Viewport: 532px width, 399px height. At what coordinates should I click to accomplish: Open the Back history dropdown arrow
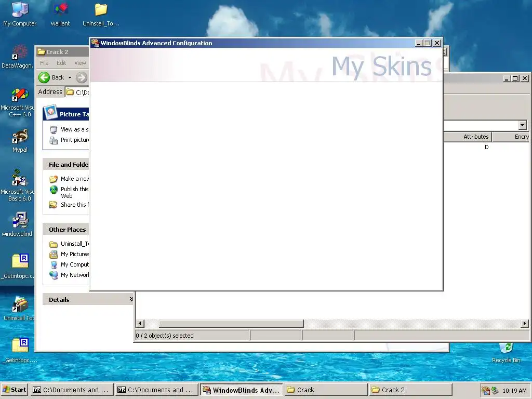pos(70,77)
